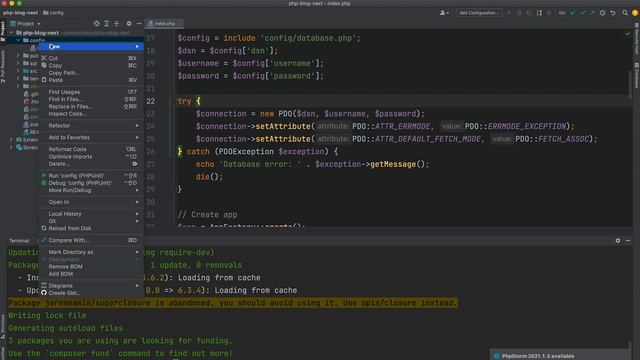
Task: Click Collapse All icon in Project panel
Action: click(117, 24)
